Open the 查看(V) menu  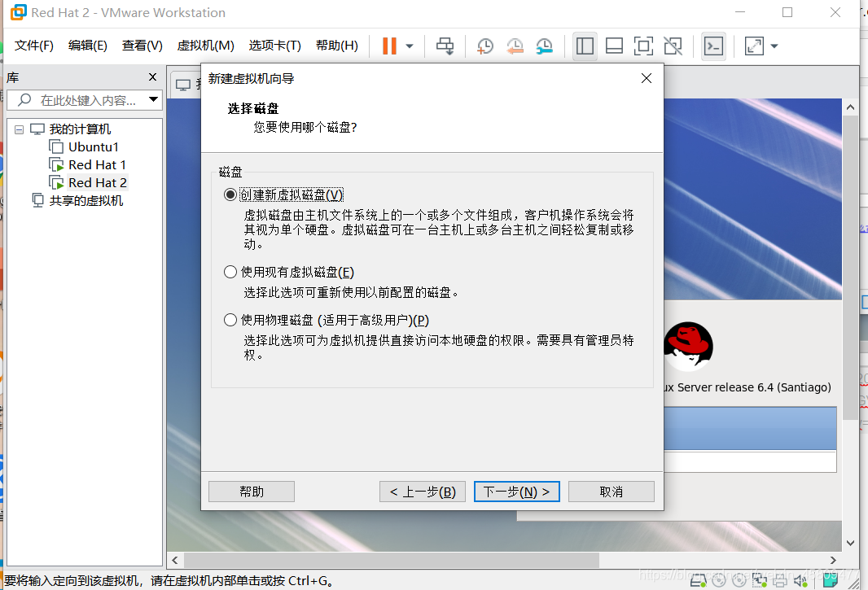[142, 46]
